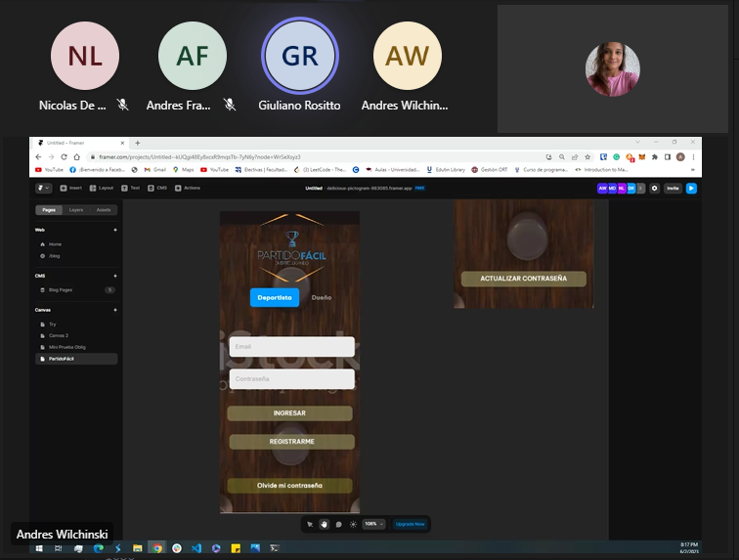Select the cursor pointer tool
Screen dimensions: 739x560
click(310, 524)
